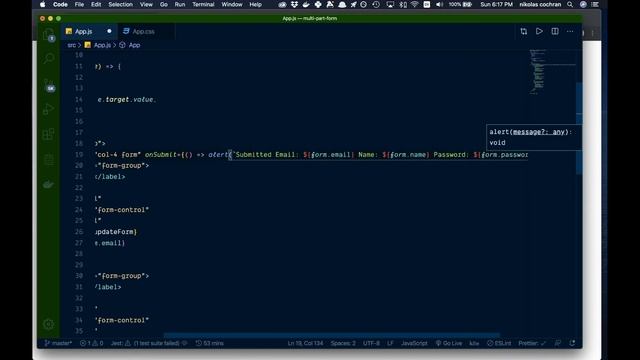The image size is (640, 360).
Task: Open the Notification Center list icon
Action: point(596,4)
